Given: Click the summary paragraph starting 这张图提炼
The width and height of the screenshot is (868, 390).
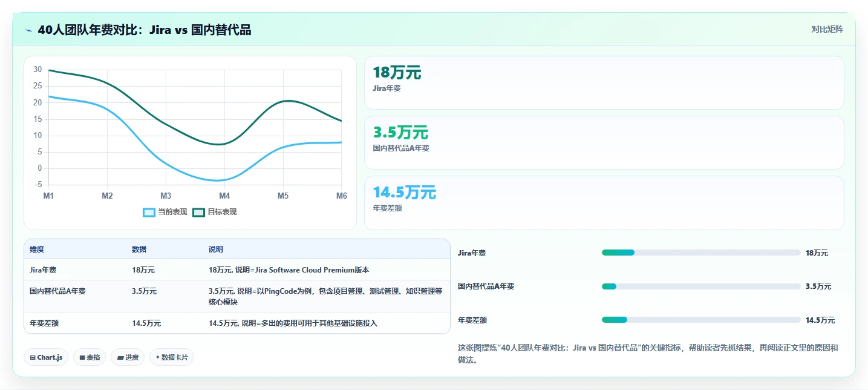Looking at the screenshot, I should click(648, 354).
